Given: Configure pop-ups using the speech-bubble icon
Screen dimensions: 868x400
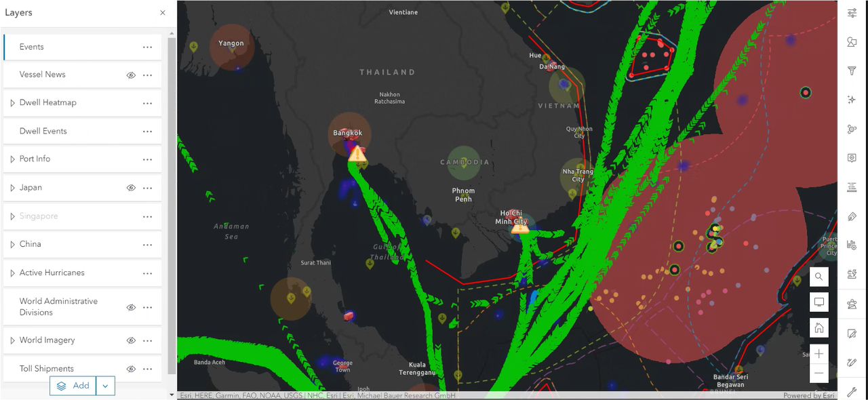Looking at the screenshot, I should coord(851,157).
